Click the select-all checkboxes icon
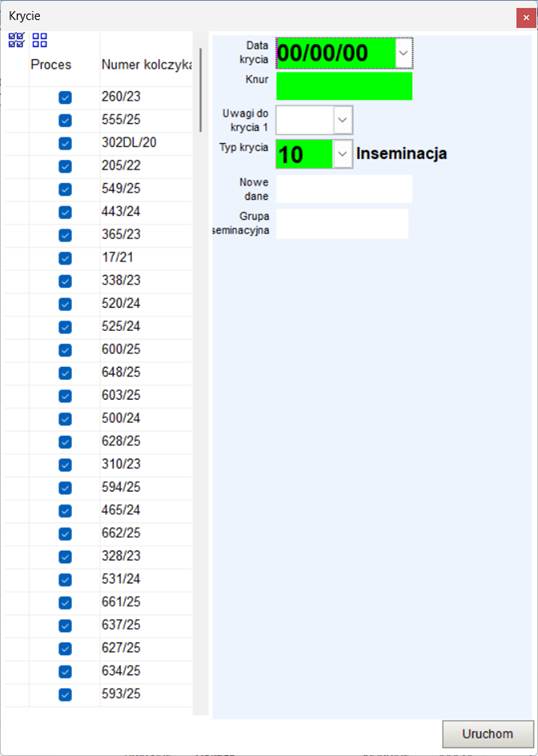 (16, 40)
